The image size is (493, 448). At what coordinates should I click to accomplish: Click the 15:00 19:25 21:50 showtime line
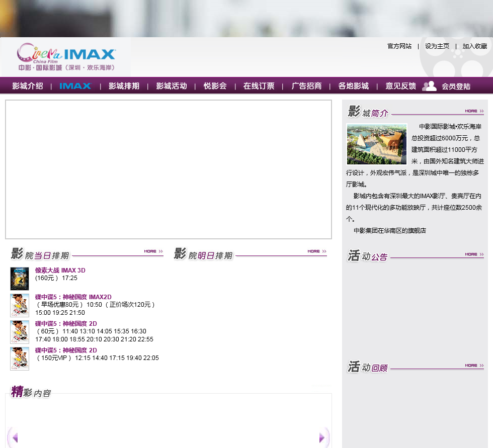point(60,313)
